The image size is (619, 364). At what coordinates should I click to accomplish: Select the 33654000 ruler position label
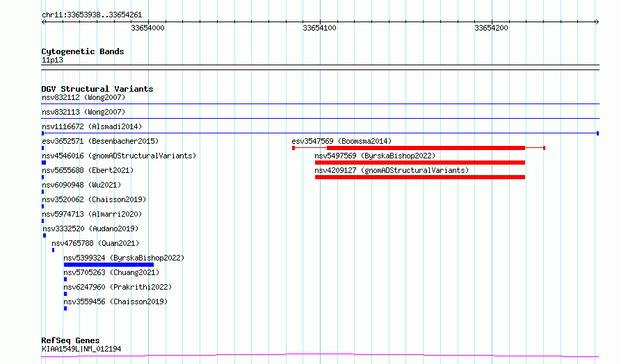(x=147, y=28)
